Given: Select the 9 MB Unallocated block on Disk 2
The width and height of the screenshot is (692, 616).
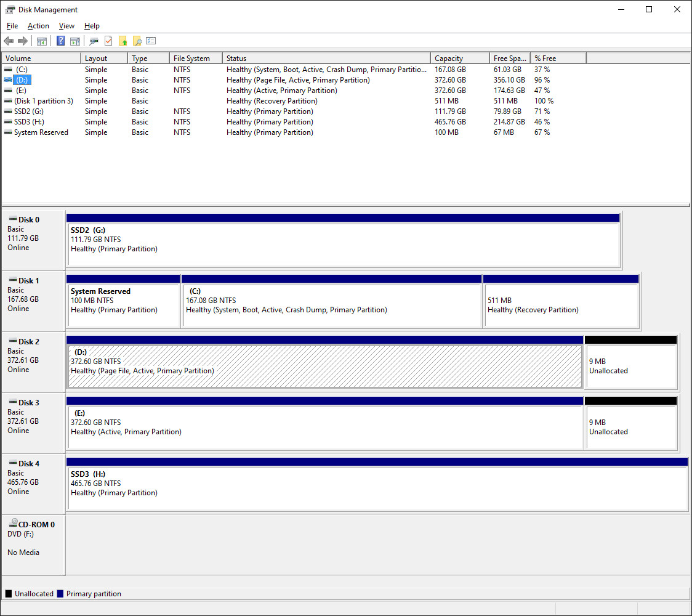Looking at the screenshot, I should [x=631, y=363].
